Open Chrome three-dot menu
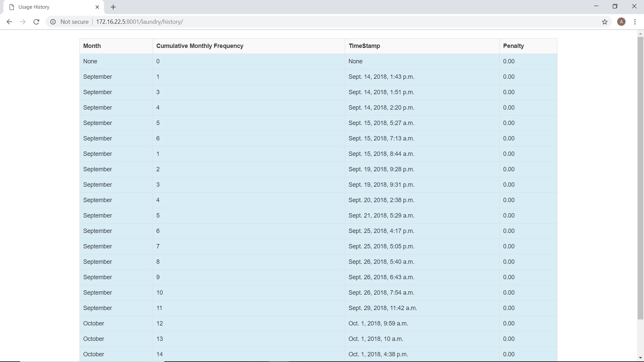Viewport: 644px width, 362px height. pyautogui.click(x=635, y=22)
